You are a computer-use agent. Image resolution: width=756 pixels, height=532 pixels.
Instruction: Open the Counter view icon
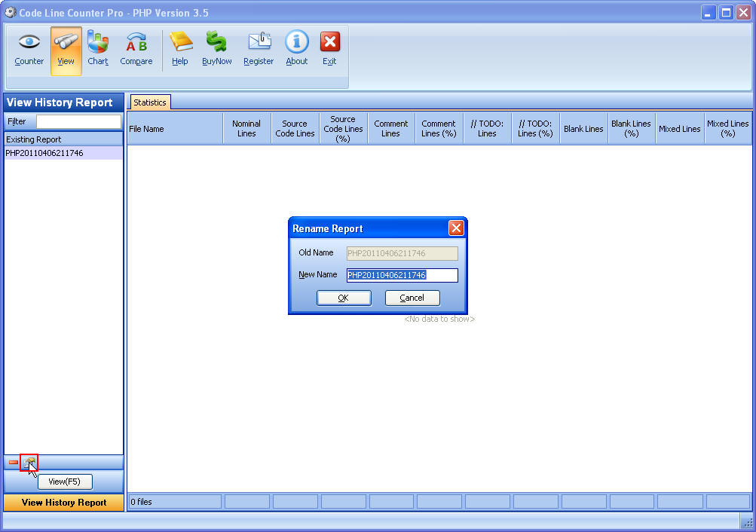point(29,47)
